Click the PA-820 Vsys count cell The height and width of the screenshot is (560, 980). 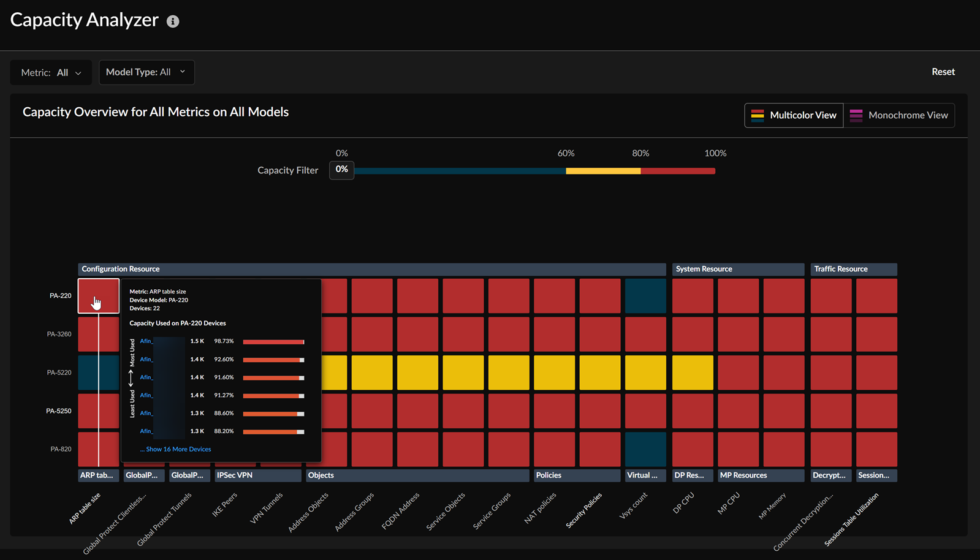(645, 449)
